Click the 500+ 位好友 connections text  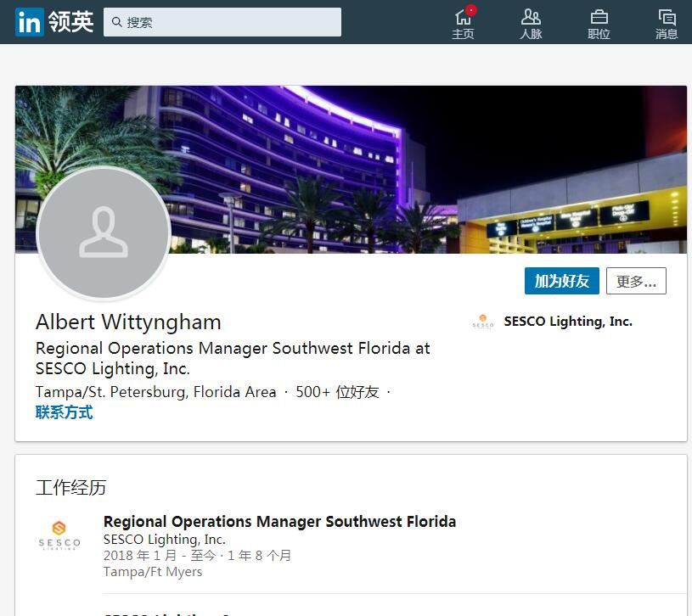(x=337, y=392)
